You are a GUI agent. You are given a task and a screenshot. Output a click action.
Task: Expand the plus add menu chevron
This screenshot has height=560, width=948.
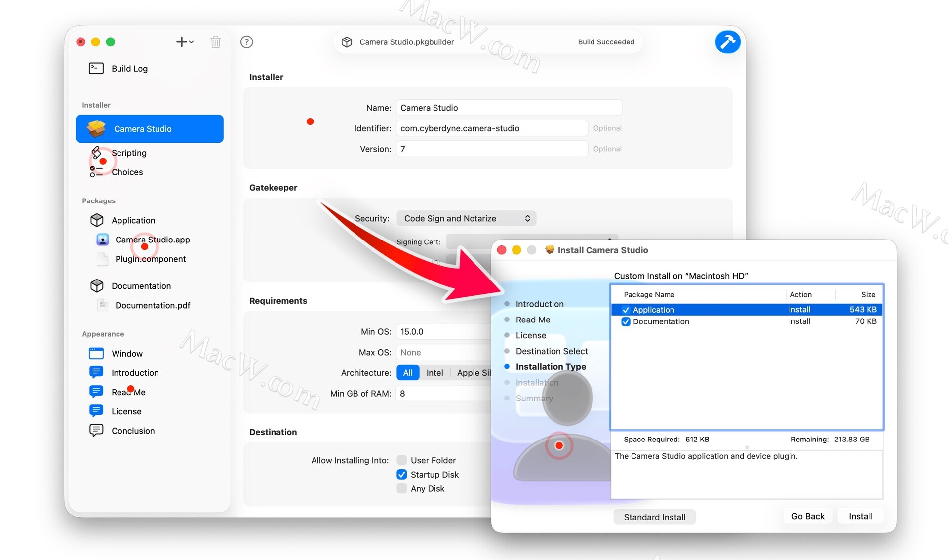click(x=191, y=42)
